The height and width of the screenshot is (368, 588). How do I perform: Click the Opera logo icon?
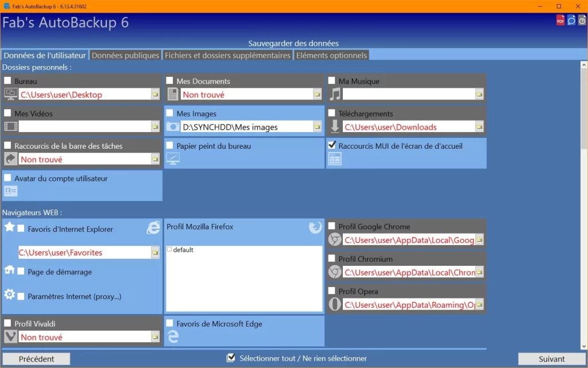(x=335, y=304)
